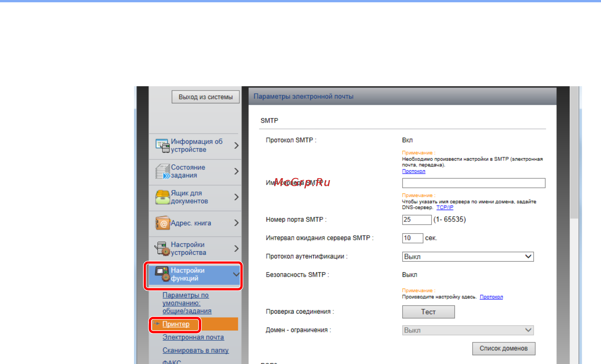Click the Номер порта SMTP label
The image size is (601, 364).
pos(296,220)
